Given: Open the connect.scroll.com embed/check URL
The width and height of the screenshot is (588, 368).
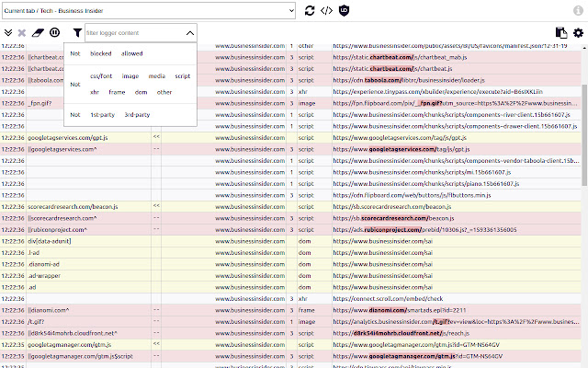Looking at the screenshot, I should [457, 299].
